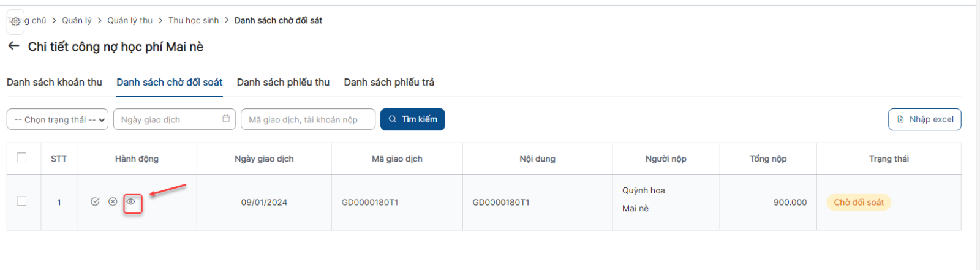The image size is (980, 270).
Task: Tick the checkbox for row 1
Action: (x=21, y=201)
